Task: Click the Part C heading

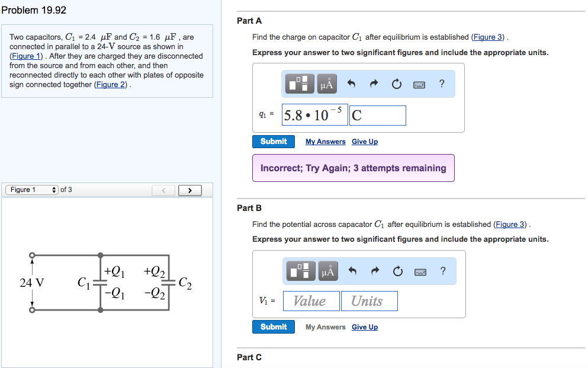Action: click(249, 357)
